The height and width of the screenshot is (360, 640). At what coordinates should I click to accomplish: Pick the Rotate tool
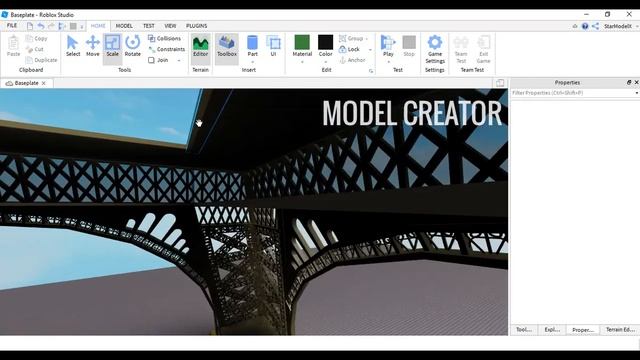pos(133,46)
